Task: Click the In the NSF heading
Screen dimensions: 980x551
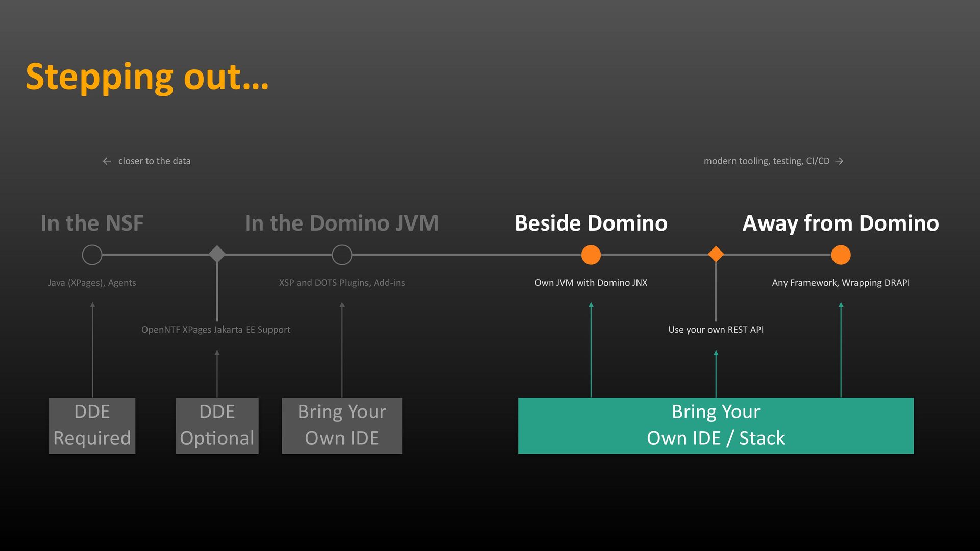Action: [92, 223]
